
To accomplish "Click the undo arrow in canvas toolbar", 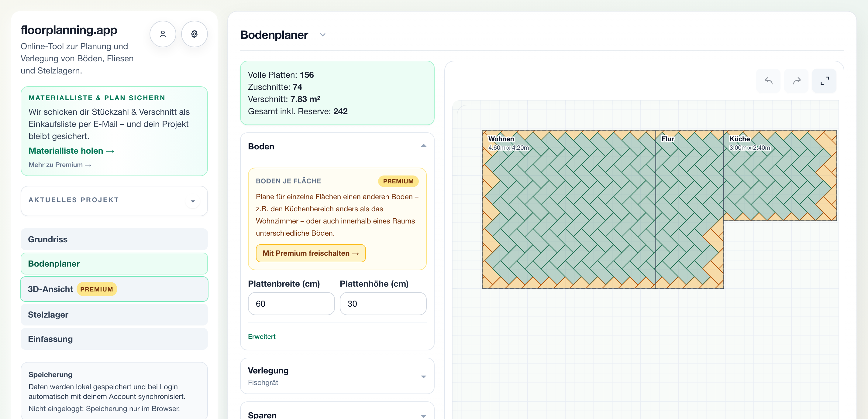I will pyautogui.click(x=769, y=81).
